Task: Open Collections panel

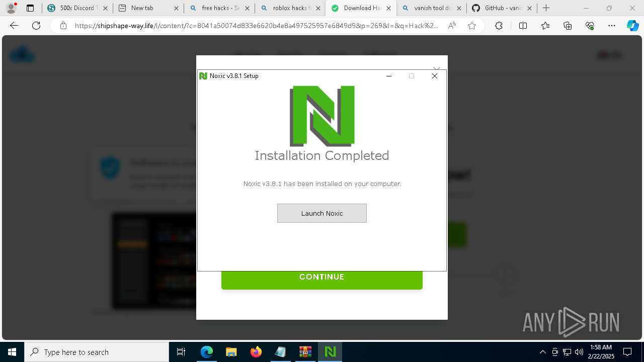Action: (568, 26)
